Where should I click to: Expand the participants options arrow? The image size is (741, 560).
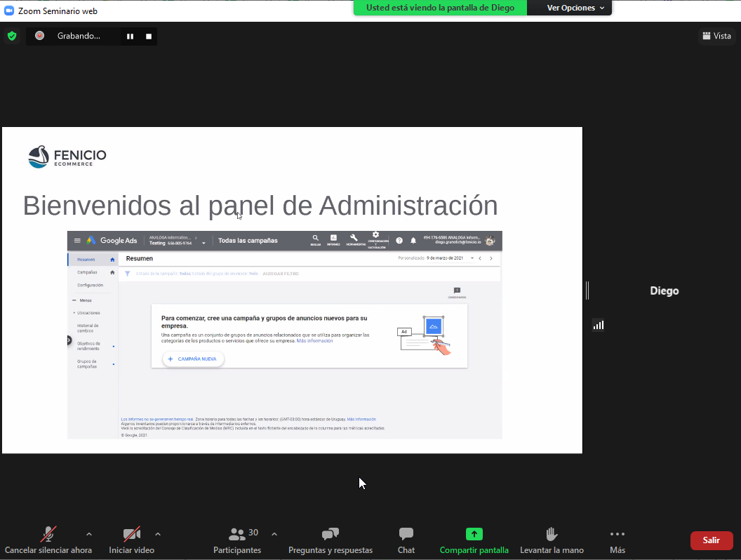[x=274, y=534]
